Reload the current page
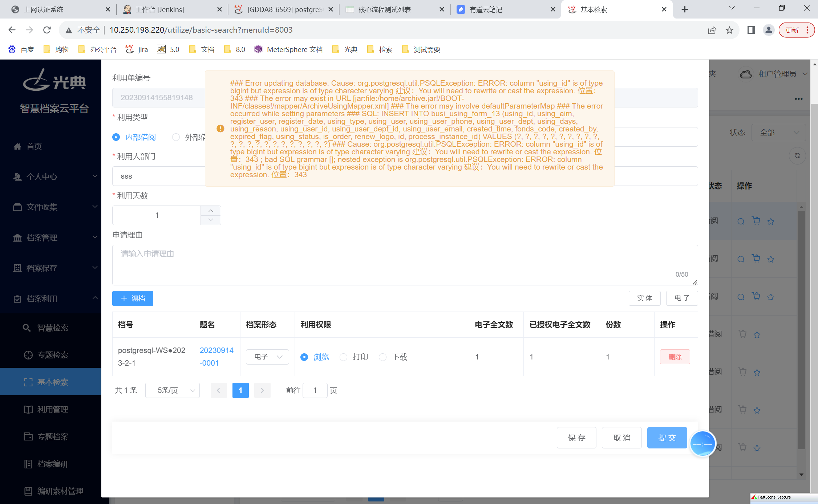This screenshot has height=504, width=818. point(47,30)
